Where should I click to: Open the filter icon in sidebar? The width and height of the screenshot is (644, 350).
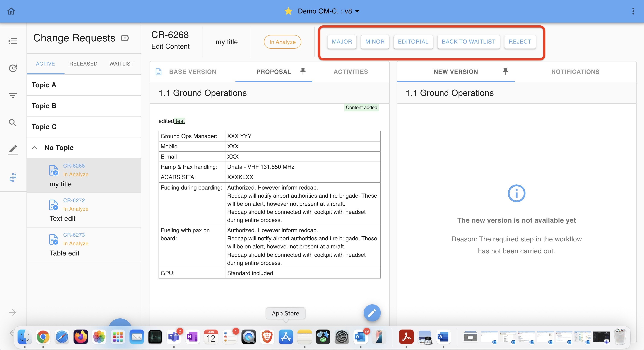(13, 95)
